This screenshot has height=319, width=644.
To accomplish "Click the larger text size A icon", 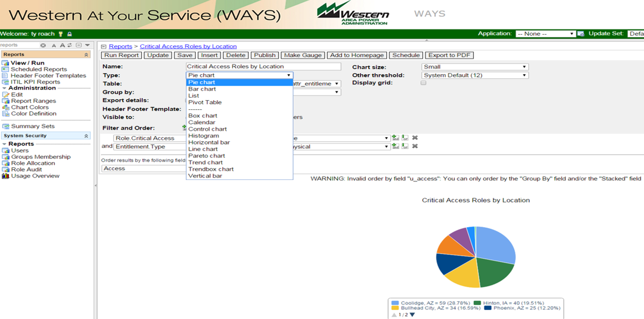I will pos(61,45).
